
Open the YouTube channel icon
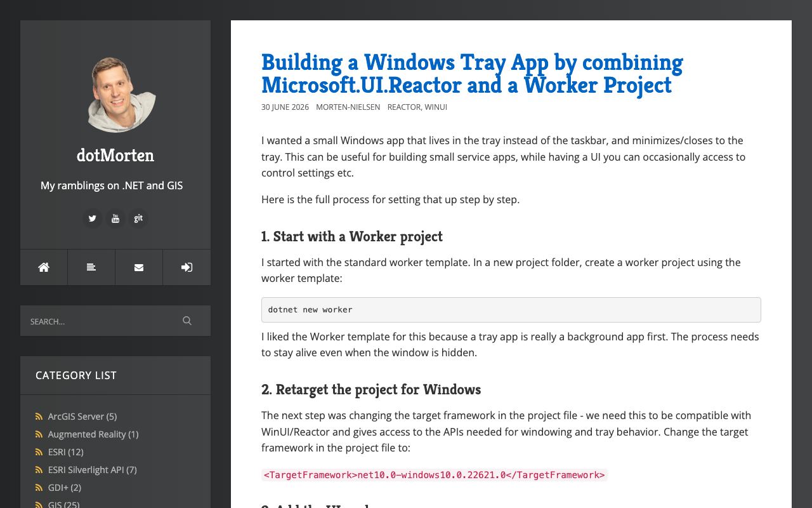(x=115, y=218)
